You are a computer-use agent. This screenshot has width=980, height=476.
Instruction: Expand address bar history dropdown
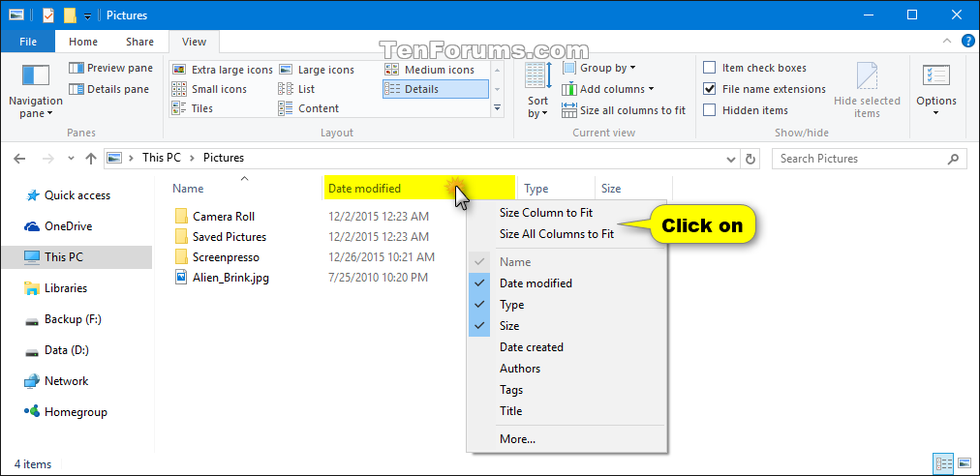pos(731,159)
